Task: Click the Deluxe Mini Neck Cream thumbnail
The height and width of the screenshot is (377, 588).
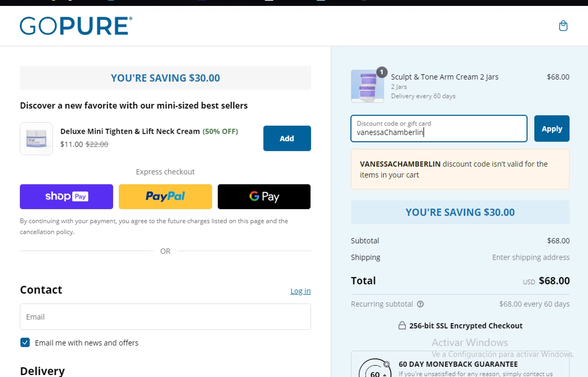Action: pos(36,138)
